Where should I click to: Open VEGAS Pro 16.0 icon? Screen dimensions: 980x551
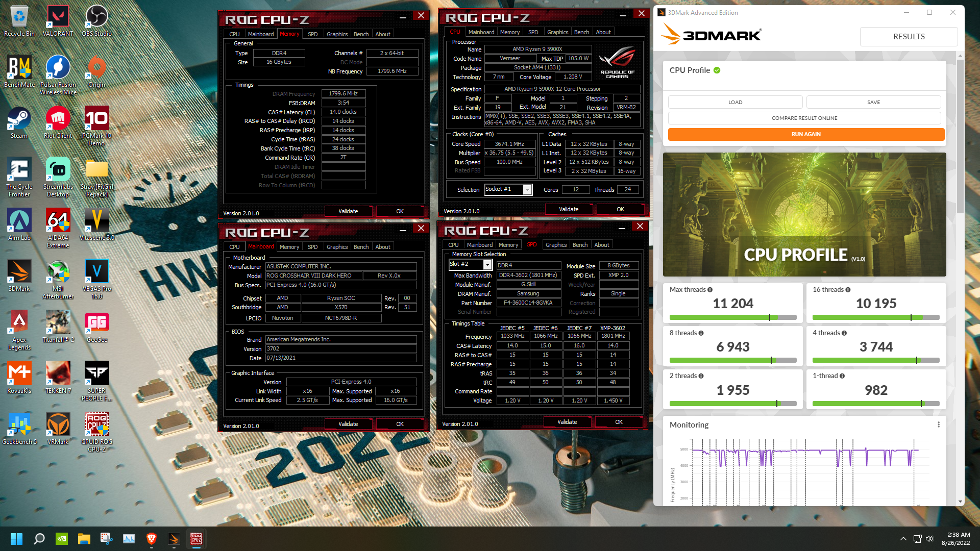point(96,280)
